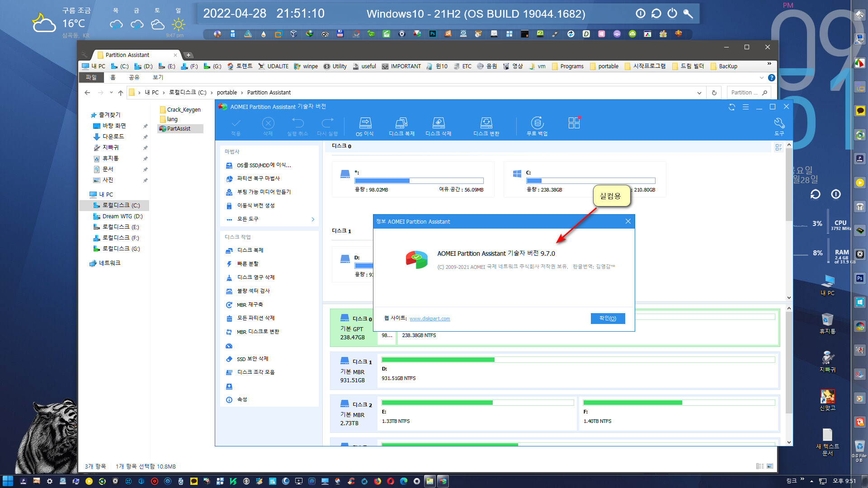Screen dimensions: 868x488
Task: Open 다운로드 quick access folder
Action: [x=108, y=136]
